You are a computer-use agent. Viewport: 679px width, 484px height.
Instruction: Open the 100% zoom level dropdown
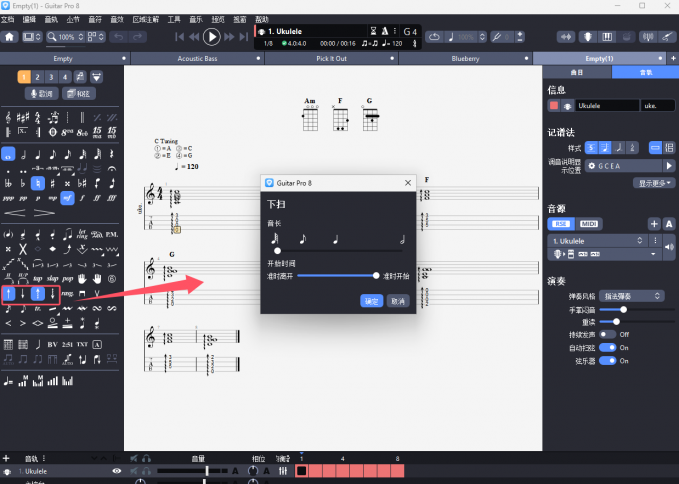68,37
